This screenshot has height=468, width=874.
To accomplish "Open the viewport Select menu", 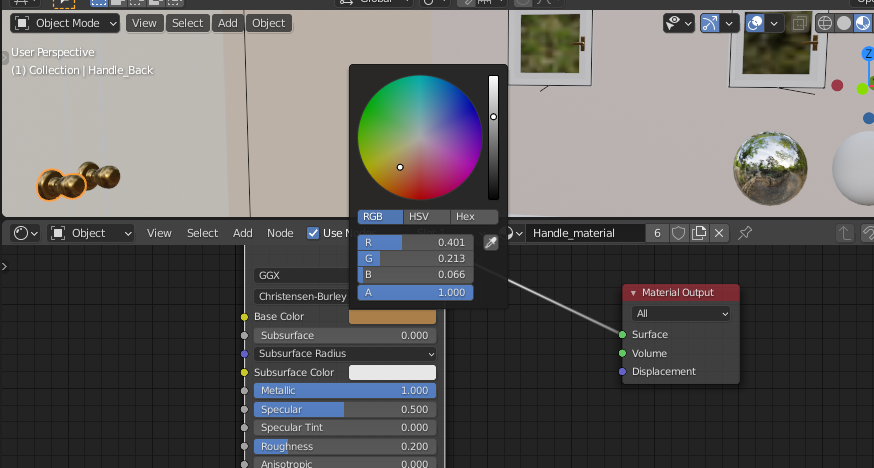I will pos(187,23).
